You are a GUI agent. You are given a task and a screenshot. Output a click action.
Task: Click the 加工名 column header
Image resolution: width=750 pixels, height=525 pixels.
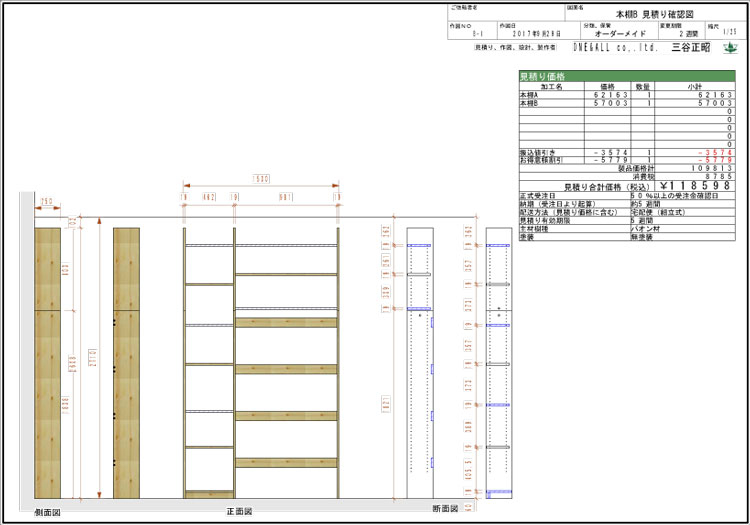[551, 87]
